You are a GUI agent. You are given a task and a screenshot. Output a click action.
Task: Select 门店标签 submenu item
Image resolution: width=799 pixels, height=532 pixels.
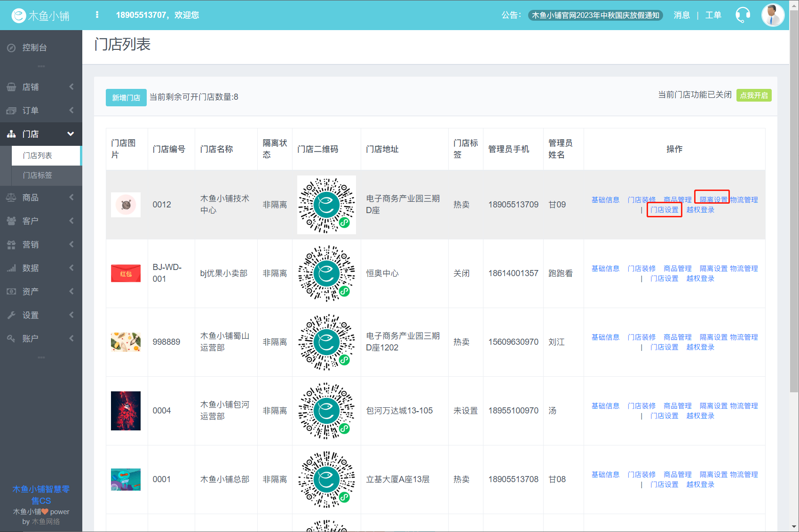pos(46,175)
